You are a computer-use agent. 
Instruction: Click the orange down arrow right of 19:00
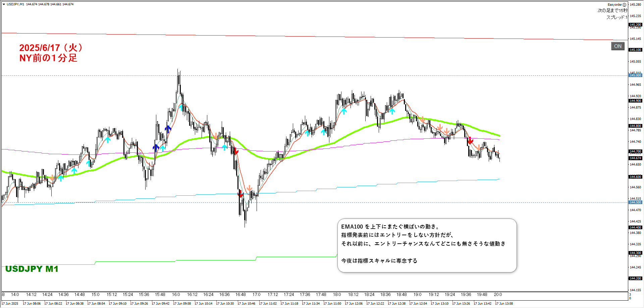tap(422, 119)
